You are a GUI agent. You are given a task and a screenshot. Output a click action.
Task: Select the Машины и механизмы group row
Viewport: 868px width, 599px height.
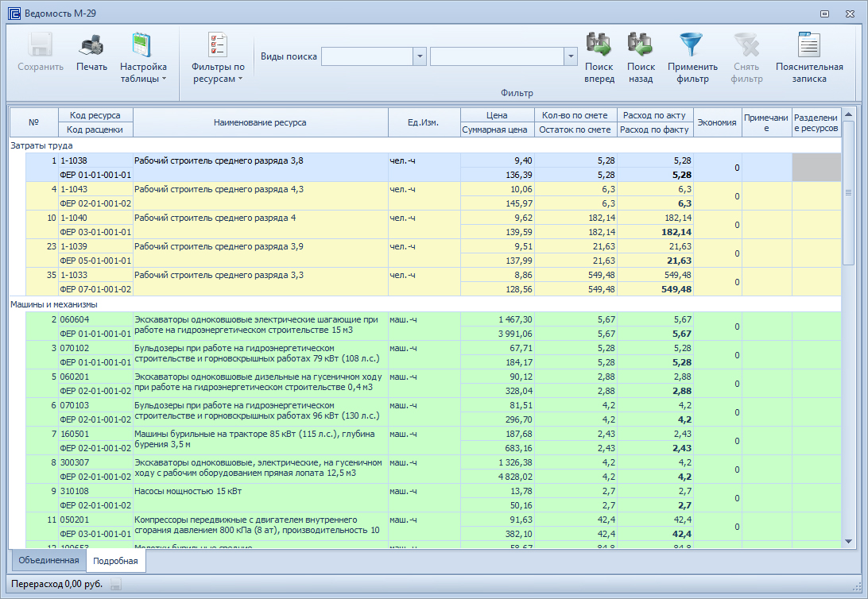pos(425,304)
